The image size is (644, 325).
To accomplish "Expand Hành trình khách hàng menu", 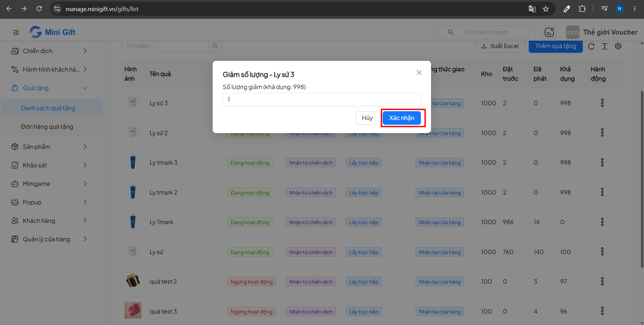I will pos(50,70).
